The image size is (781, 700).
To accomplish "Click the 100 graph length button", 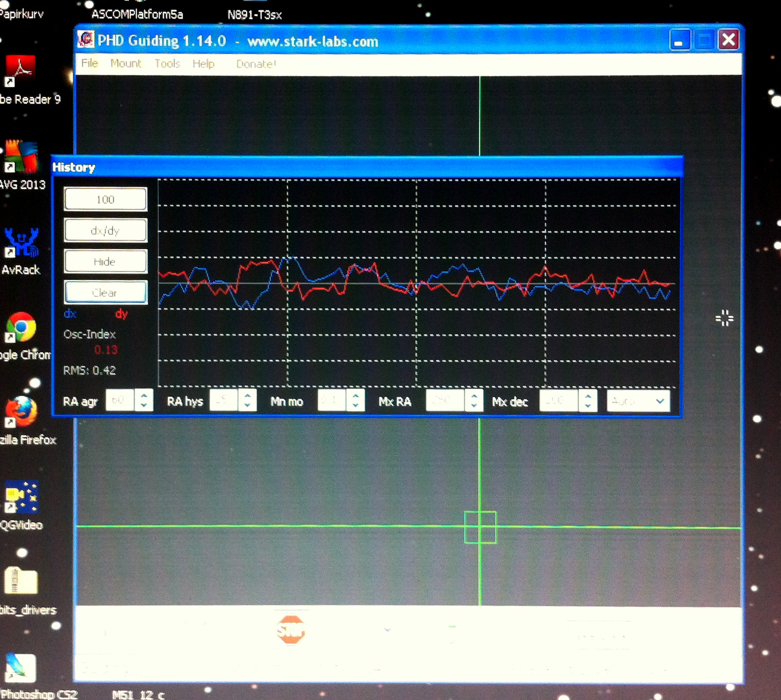I will pos(105,199).
